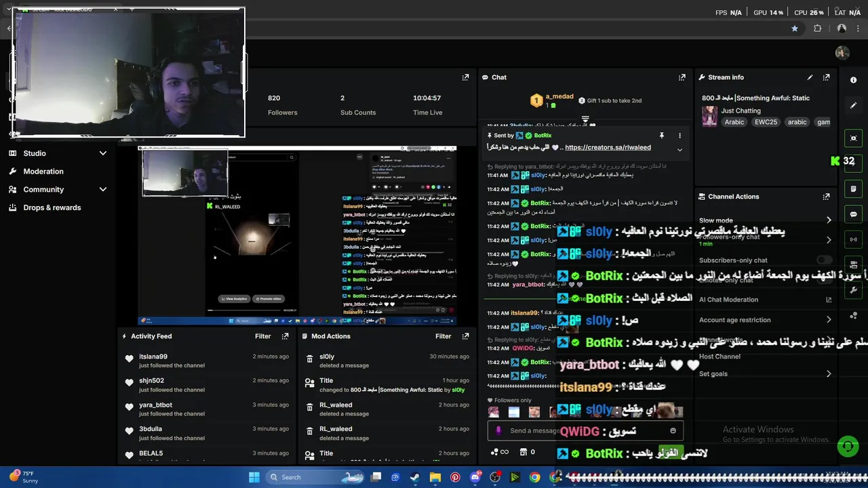Open Slow mode options arrow

[829, 220]
